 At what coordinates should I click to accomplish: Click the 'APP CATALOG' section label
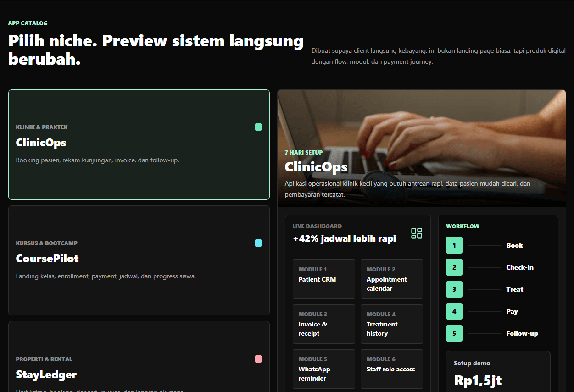click(x=28, y=23)
